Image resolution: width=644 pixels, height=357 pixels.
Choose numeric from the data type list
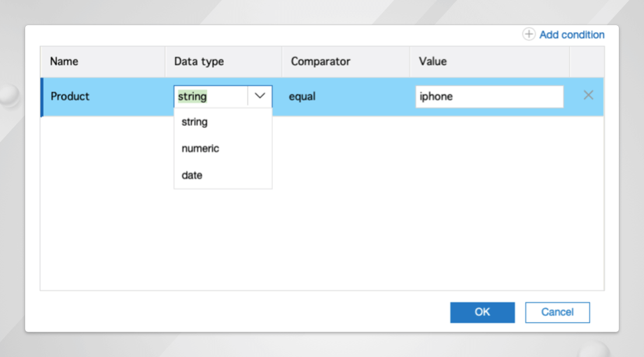200,148
